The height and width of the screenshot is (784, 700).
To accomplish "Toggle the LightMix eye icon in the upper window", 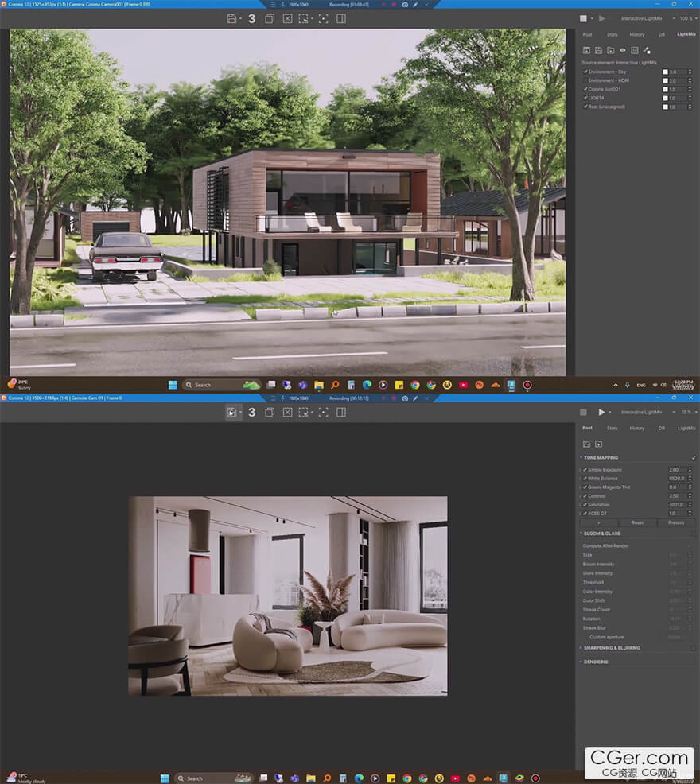I will 623,51.
